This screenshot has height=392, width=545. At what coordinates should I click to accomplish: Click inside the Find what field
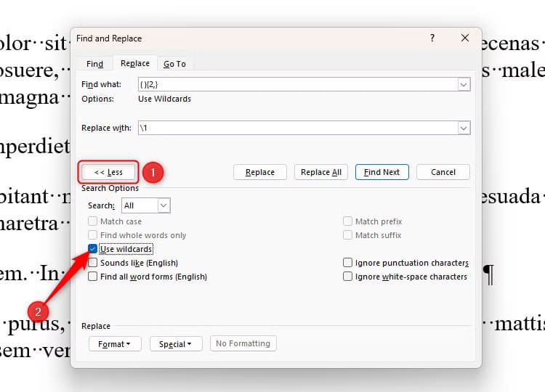tap(298, 84)
